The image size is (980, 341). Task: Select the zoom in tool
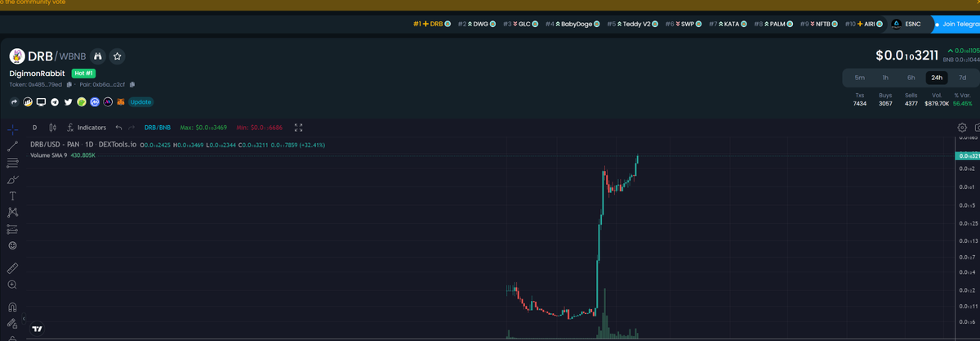click(12, 285)
